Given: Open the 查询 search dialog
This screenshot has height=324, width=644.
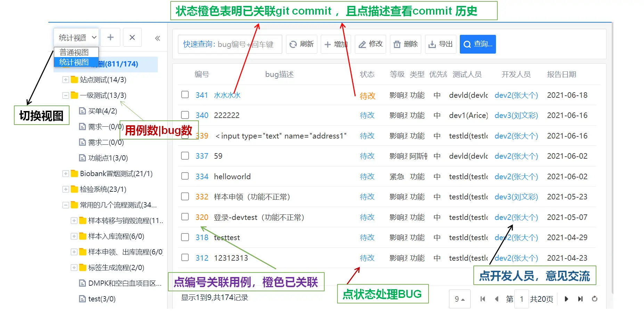Looking at the screenshot, I should click(x=478, y=44).
